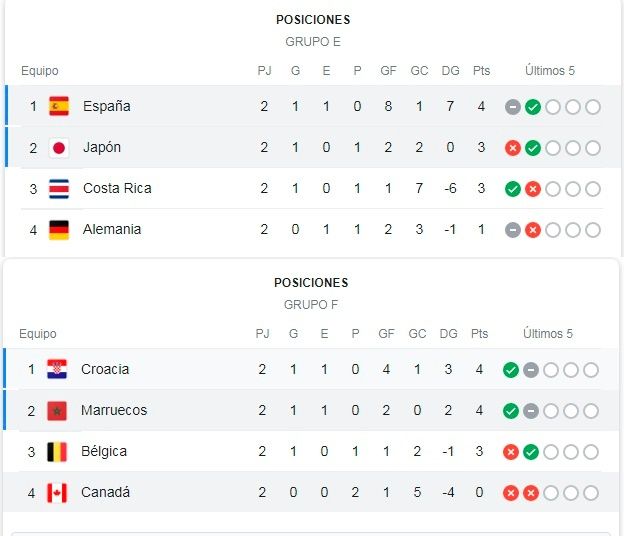Open the España team link
Screen dimensions: 624x536
(x=107, y=106)
